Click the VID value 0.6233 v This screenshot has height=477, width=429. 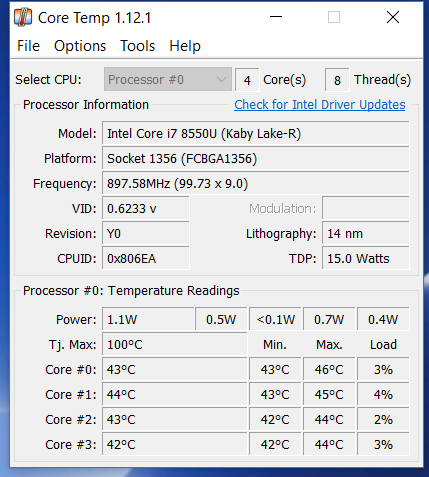146,209
